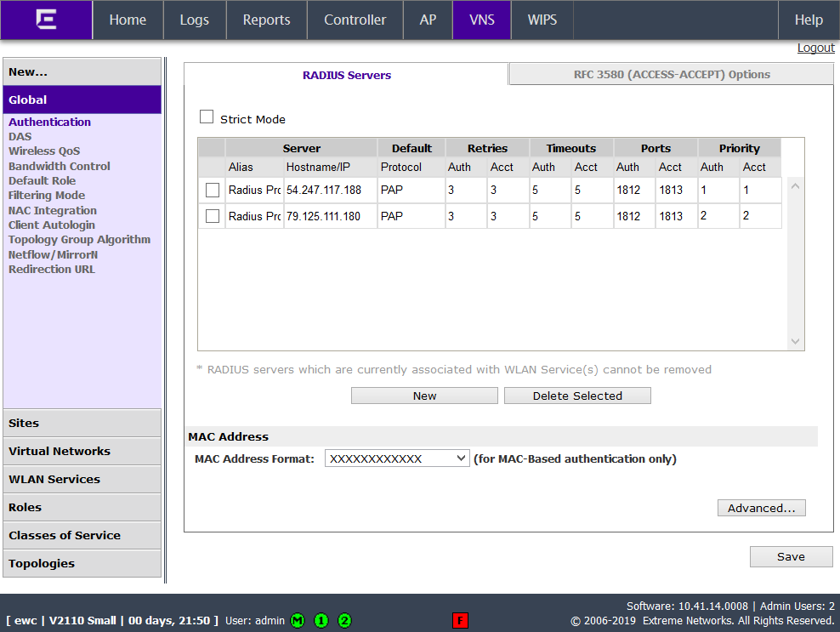Open the VNS menu
Image resolution: width=840 pixels, height=632 pixels.
(481, 20)
